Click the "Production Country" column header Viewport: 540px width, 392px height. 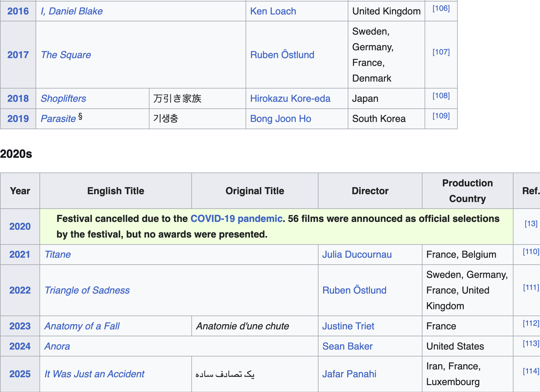tap(467, 191)
